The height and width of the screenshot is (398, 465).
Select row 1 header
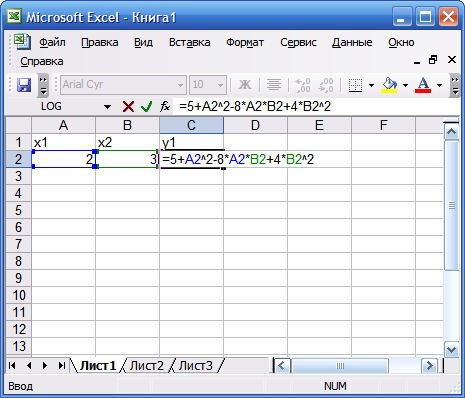pyautogui.click(x=19, y=142)
